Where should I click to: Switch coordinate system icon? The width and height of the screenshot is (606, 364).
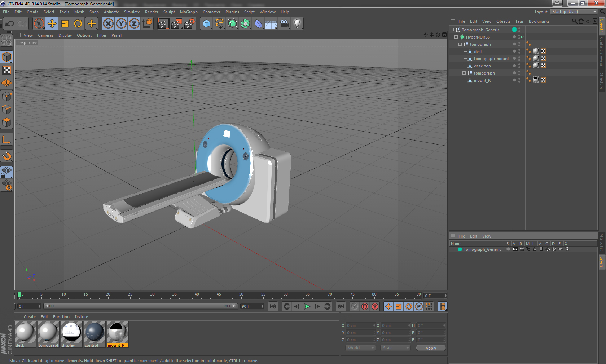[x=147, y=24]
